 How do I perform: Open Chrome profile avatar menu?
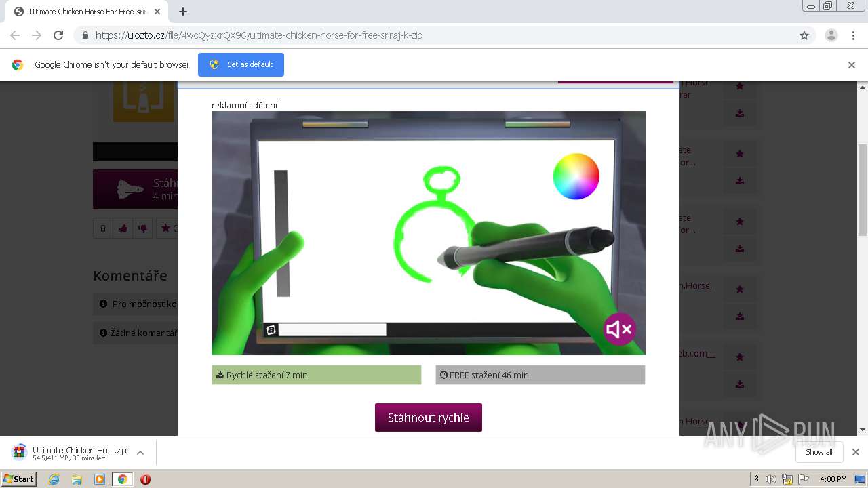tap(831, 35)
